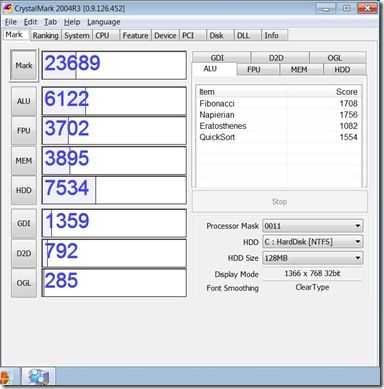The width and height of the screenshot is (384, 389).
Task: Click the orange taskbar icon at left edge
Action: [6, 377]
